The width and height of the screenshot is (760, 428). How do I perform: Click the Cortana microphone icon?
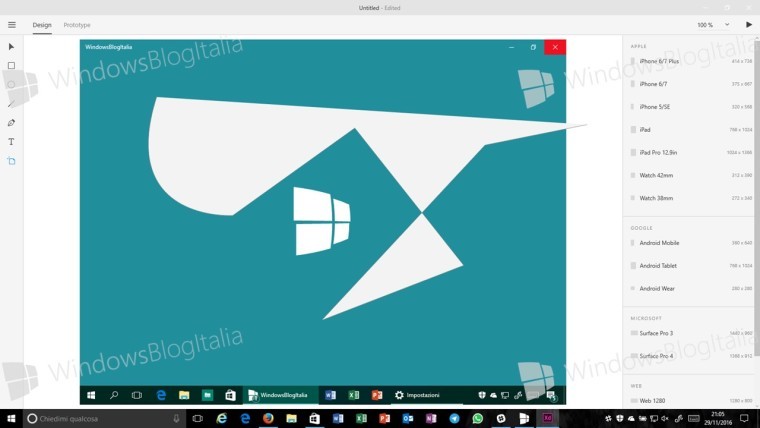point(176,418)
